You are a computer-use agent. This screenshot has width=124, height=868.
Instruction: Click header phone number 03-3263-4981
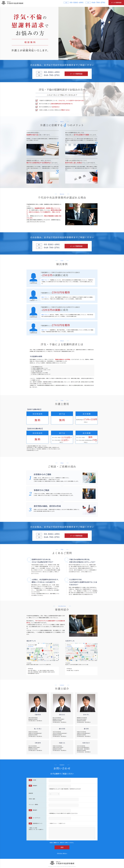coord(77,2)
